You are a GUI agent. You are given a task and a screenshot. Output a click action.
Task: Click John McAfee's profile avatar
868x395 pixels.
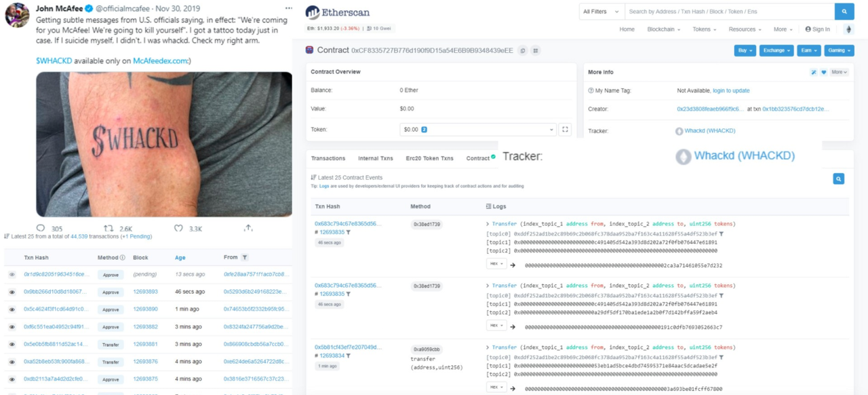pyautogui.click(x=17, y=16)
